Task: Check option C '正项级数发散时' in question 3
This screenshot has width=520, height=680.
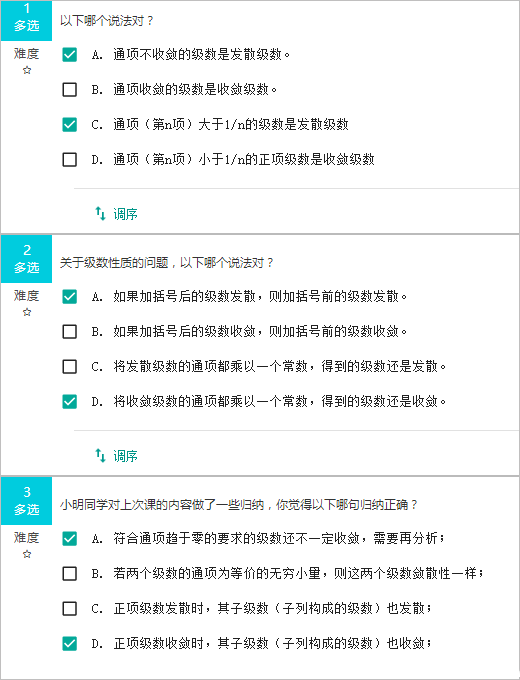Action: [70, 608]
